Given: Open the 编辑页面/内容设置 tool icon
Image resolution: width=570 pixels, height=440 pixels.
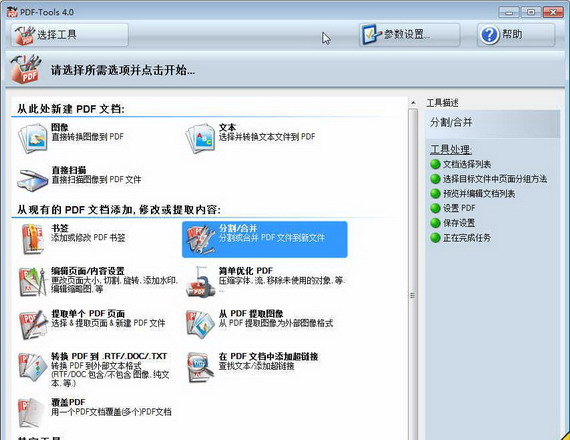Looking at the screenshot, I should click(x=33, y=282).
